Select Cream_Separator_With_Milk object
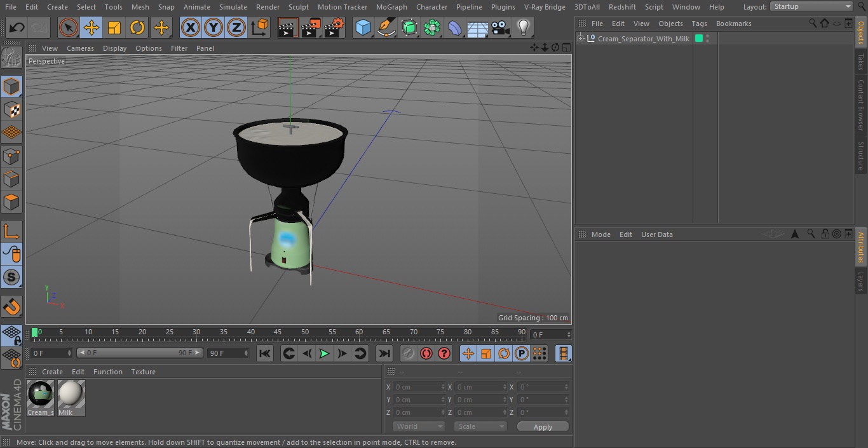Screen dimensions: 868x448 [x=643, y=39]
